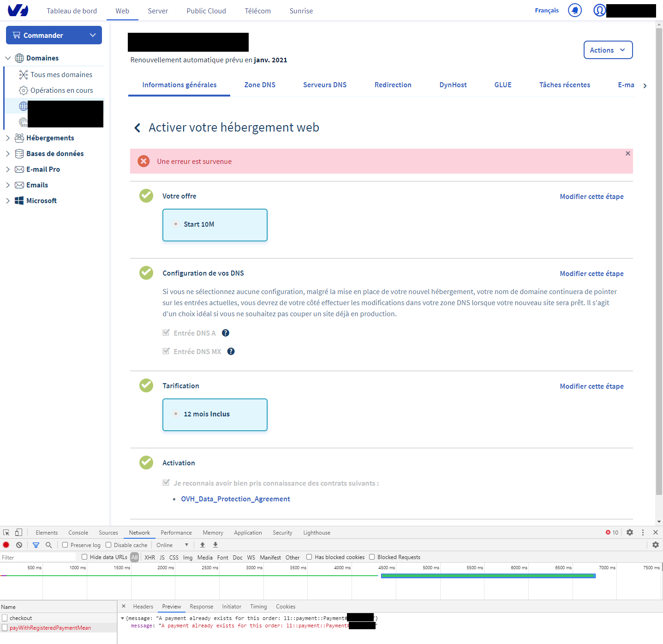Open DevTools settings gear icon
This screenshot has height=644, width=663.
(630, 532)
